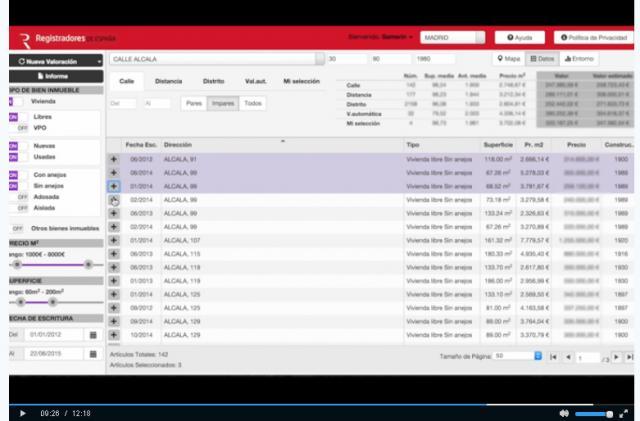Click the precio m² range slider's right handle
The height and width of the screenshot is (421, 640).
[88, 265]
